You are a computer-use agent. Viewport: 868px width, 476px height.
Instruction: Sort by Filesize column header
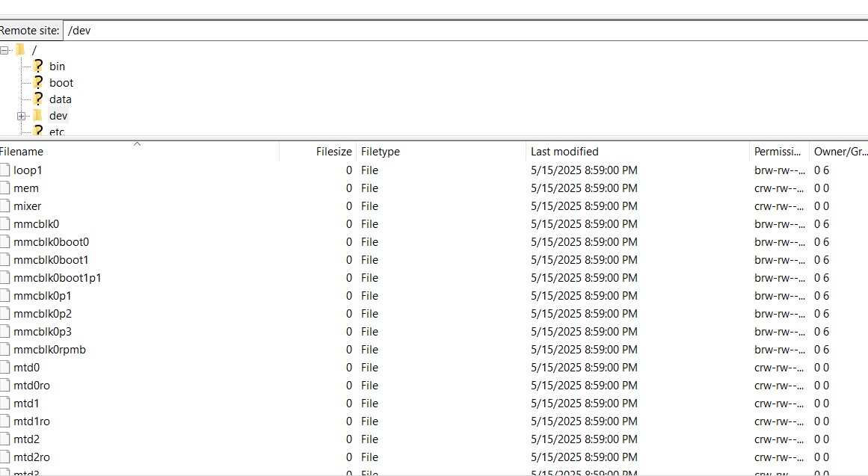318,152
